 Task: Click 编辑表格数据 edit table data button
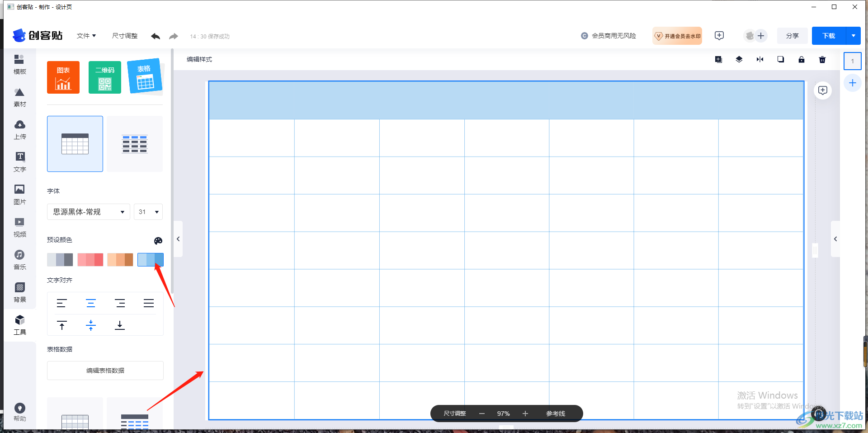pos(105,371)
